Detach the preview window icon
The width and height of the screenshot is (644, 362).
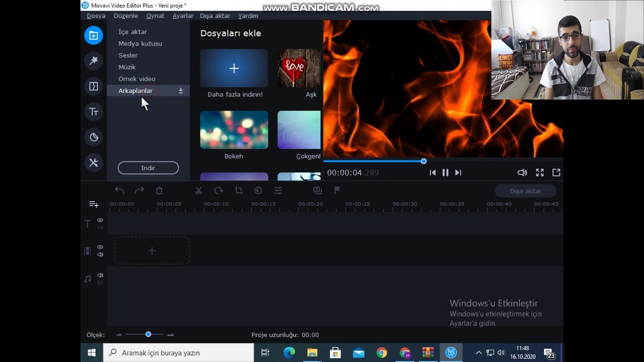pyautogui.click(x=556, y=172)
